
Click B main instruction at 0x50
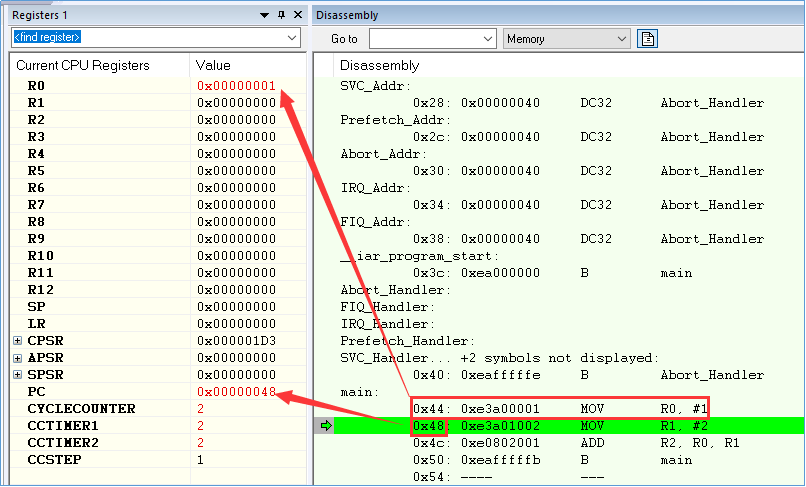click(x=569, y=459)
